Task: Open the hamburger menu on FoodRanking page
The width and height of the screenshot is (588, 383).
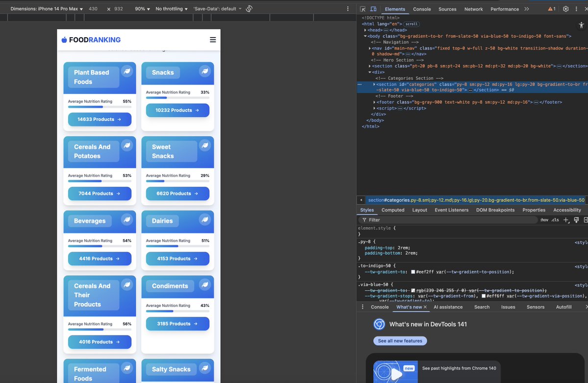Action: [213, 40]
